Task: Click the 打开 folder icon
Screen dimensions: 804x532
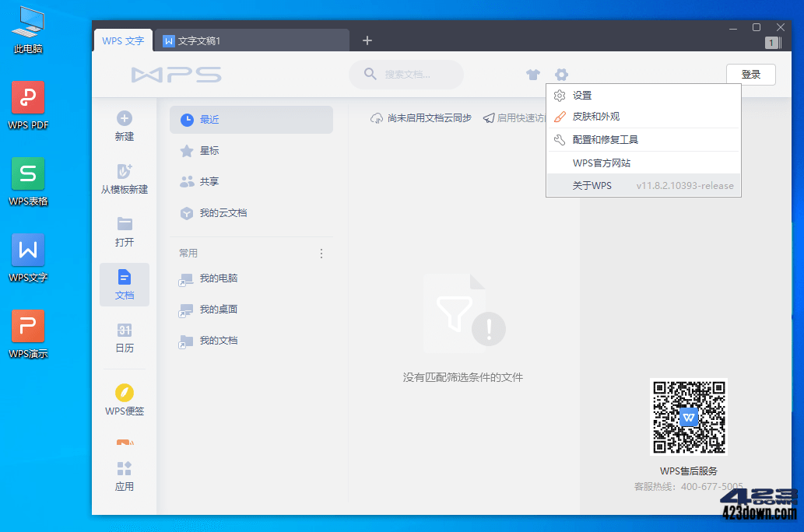Action: (125, 224)
